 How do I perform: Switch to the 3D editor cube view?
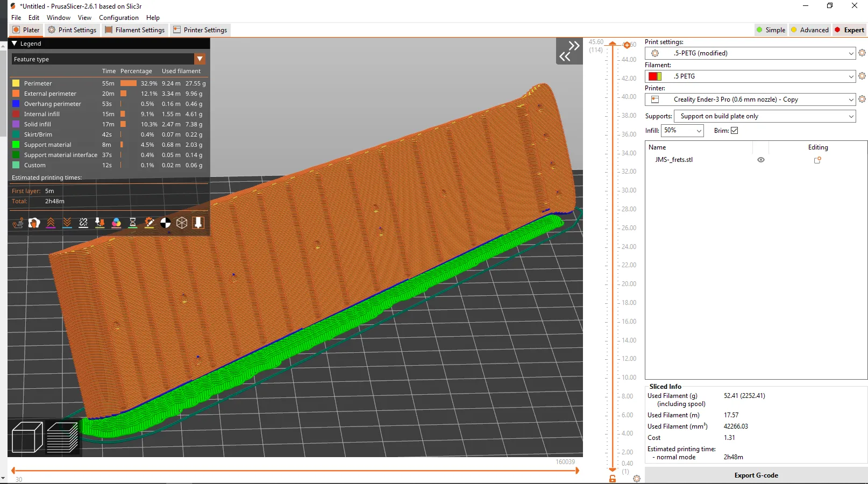pyautogui.click(x=27, y=437)
